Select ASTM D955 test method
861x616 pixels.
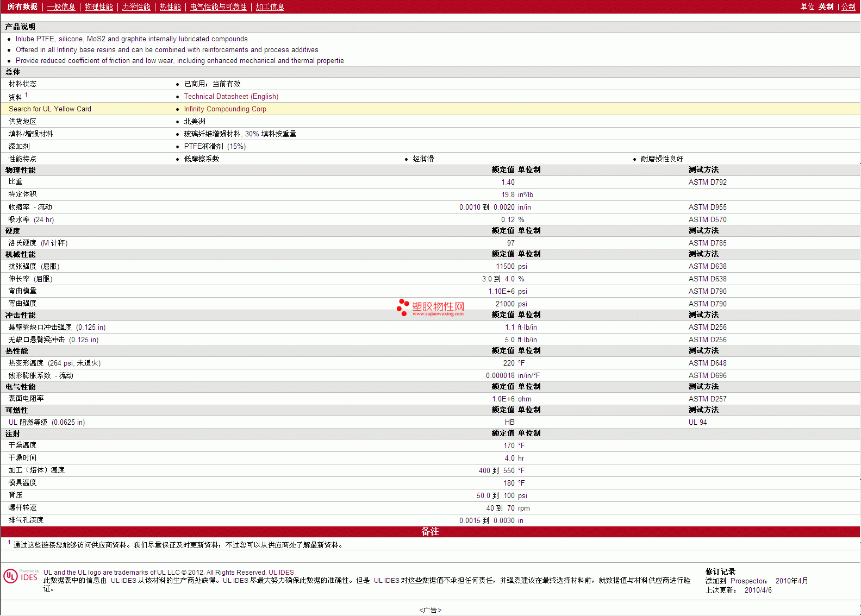707,207
